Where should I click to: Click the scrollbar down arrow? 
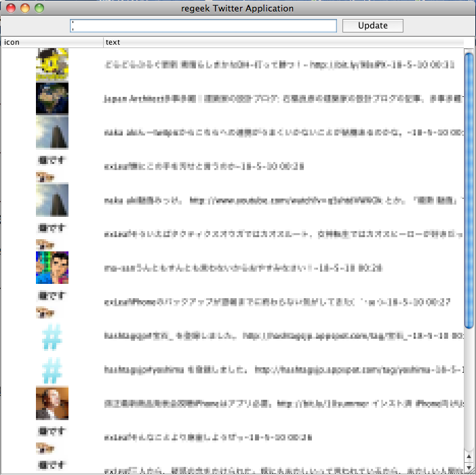click(469, 467)
